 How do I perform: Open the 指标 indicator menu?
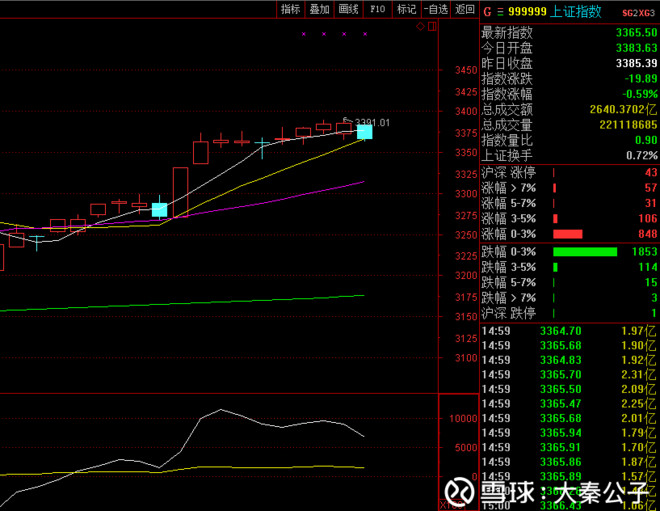[x=290, y=9]
